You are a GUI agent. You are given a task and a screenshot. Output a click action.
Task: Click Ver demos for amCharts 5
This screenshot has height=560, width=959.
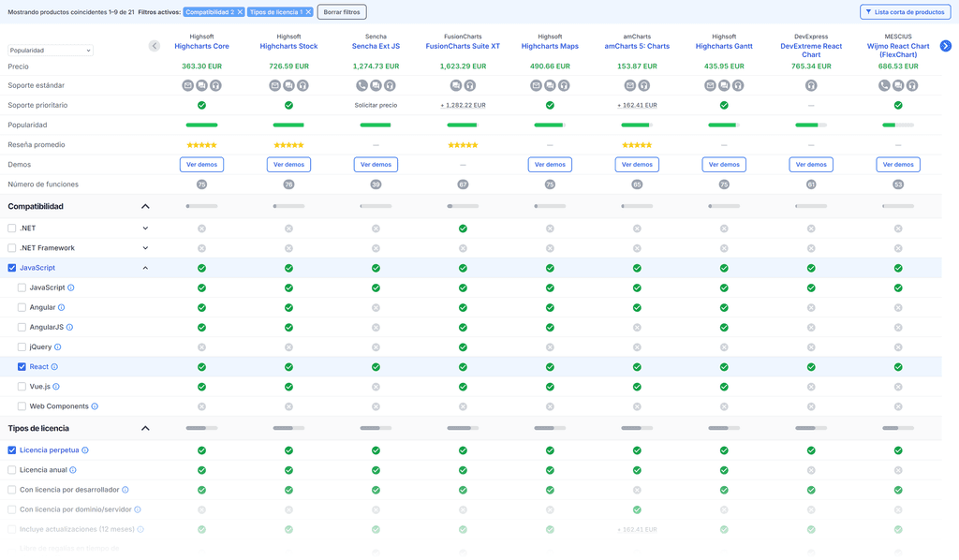(637, 165)
